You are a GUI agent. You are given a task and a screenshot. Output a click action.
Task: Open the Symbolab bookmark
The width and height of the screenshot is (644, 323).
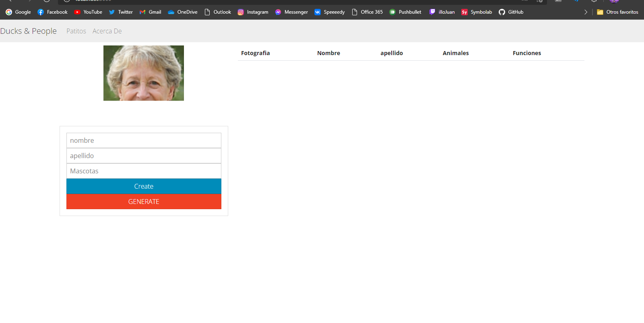[x=477, y=12]
